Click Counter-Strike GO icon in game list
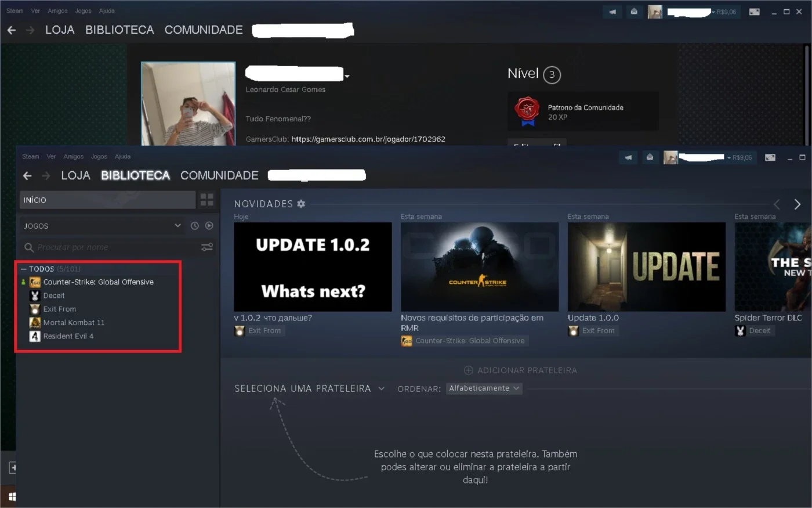 (35, 282)
